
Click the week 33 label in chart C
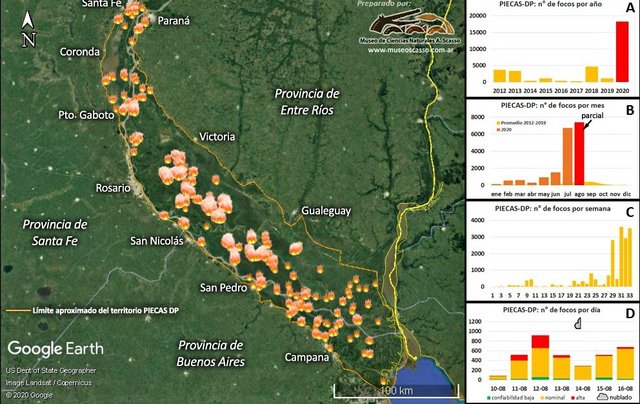pos(629,295)
